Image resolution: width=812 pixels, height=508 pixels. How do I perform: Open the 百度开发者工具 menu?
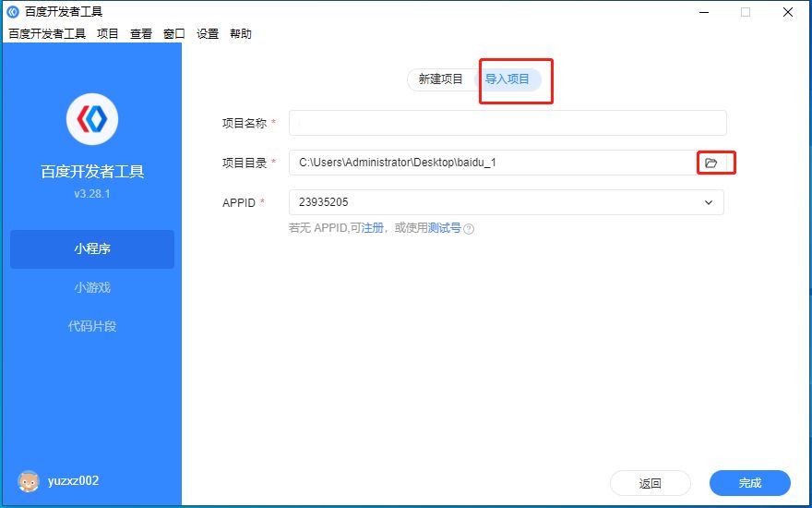point(47,34)
